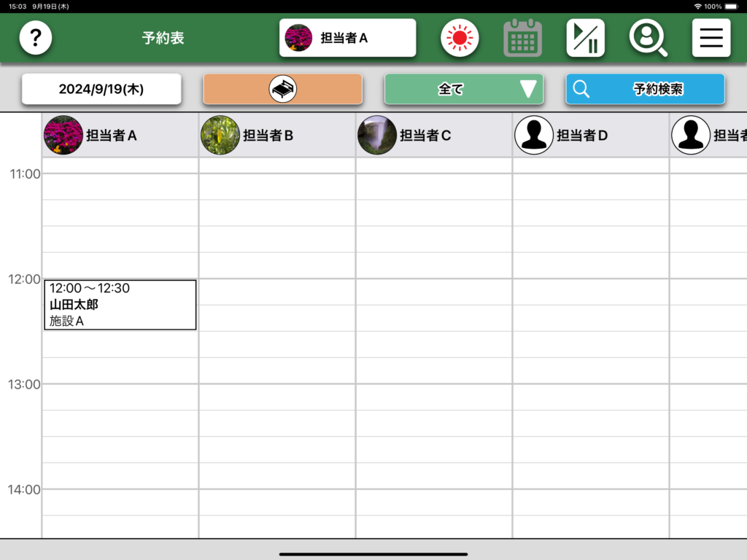
Task: Open the hamburger menu
Action: click(x=711, y=38)
